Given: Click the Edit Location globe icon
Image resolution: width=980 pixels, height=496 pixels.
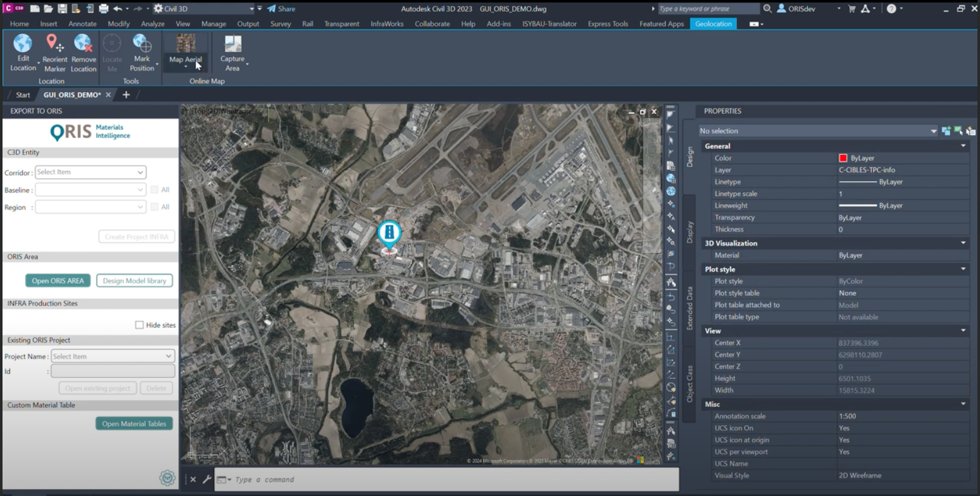Looking at the screenshot, I should 23,43.
